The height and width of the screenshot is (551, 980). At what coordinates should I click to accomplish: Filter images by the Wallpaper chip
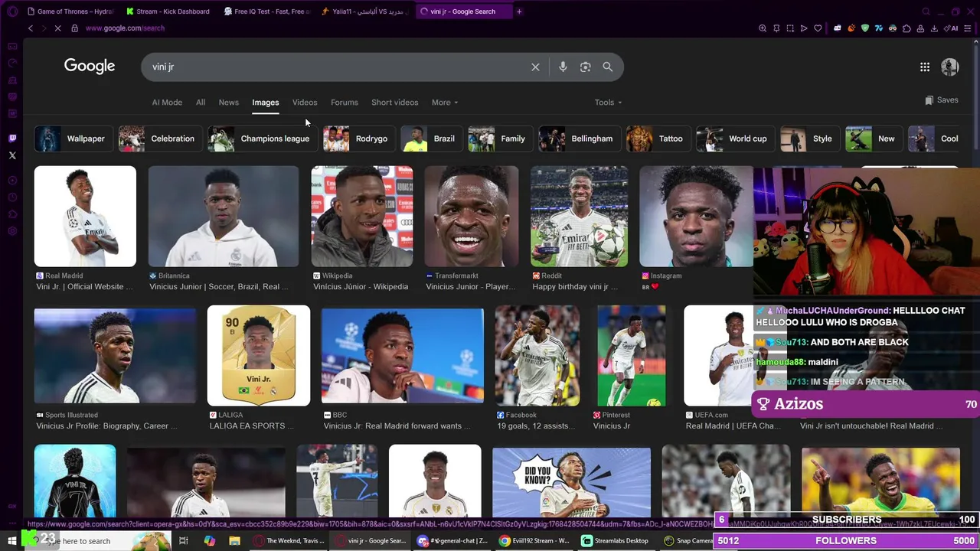[74, 139]
